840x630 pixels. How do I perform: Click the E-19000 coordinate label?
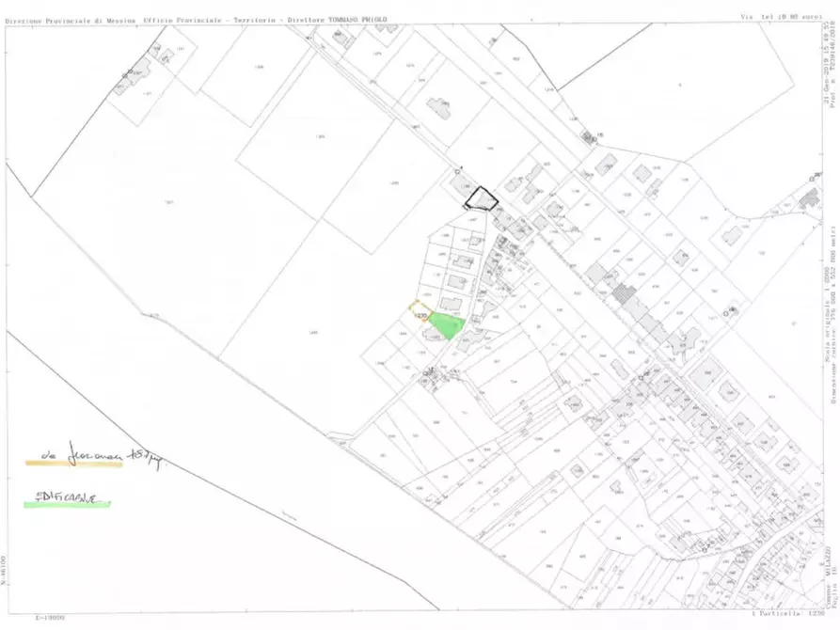pos(50,618)
